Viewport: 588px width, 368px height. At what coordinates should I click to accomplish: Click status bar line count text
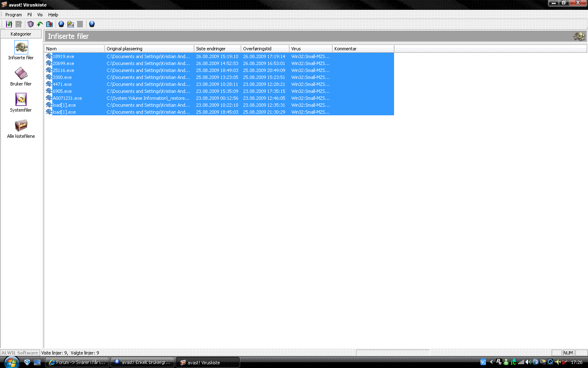[x=70, y=353]
